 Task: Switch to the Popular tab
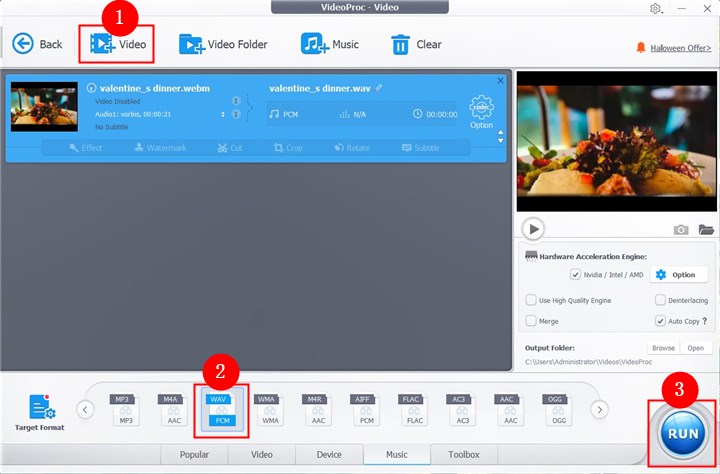tap(194, 454)
